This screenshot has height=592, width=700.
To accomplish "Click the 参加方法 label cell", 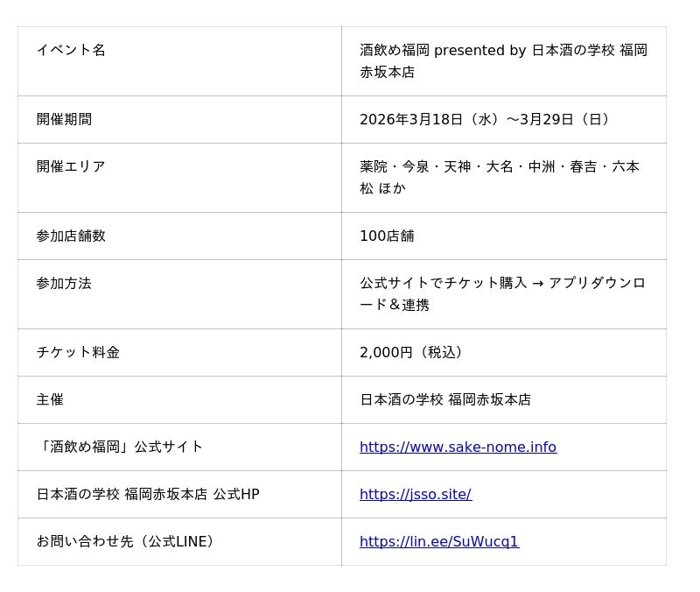I will tap(64, 283).
